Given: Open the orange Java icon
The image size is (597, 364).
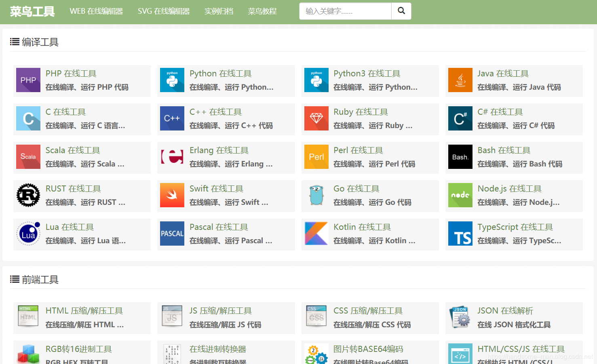Looking at the screenshot, I should coord(460,80).
